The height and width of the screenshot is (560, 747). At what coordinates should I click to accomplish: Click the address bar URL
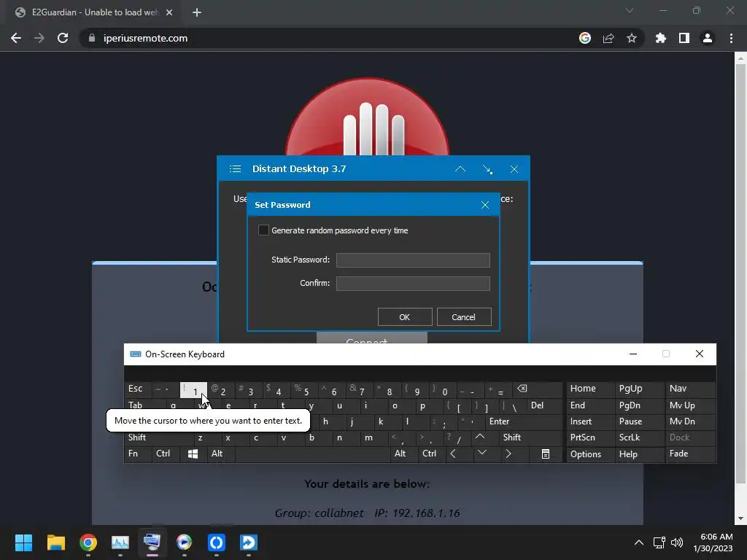(145, 38)
